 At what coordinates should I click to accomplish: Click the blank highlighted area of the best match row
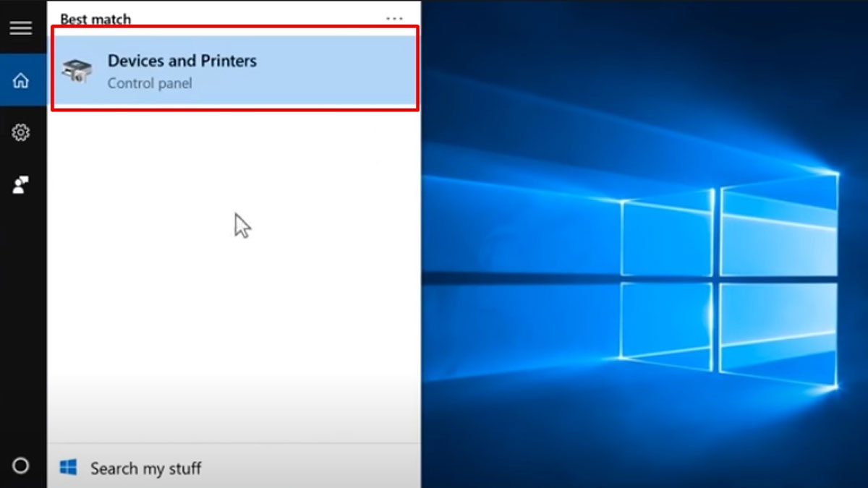click(340, 71)
